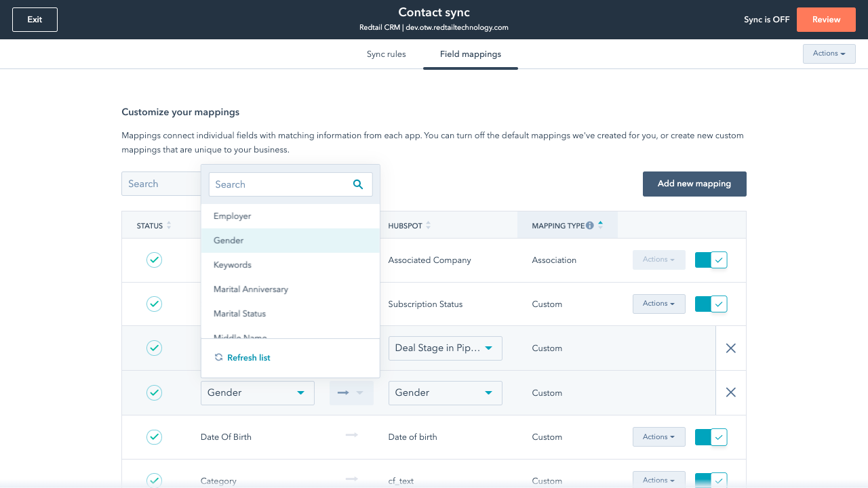This screenshot has width=868, height=488.
Task: Click the info icon beside Mapping Type
Action: pos(590,226)
